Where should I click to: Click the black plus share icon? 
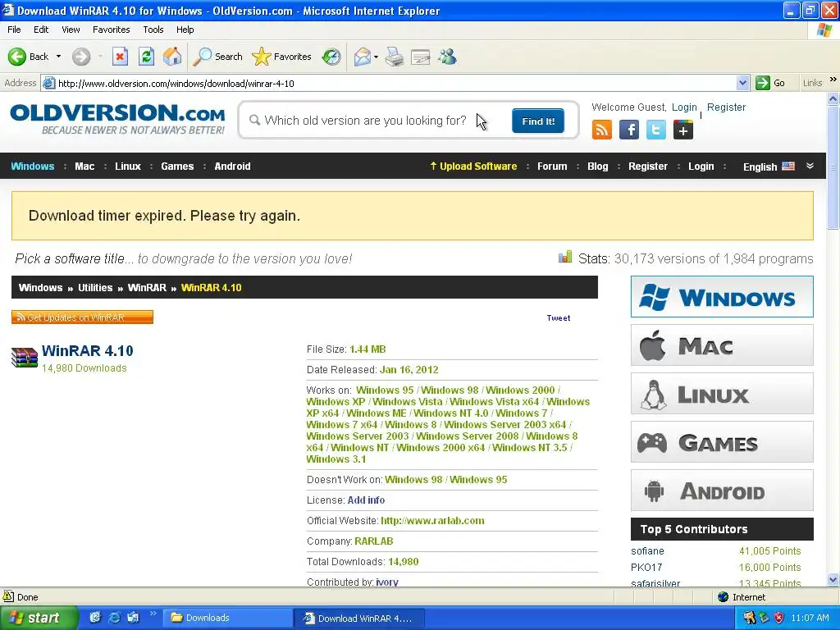pos(683,130)
